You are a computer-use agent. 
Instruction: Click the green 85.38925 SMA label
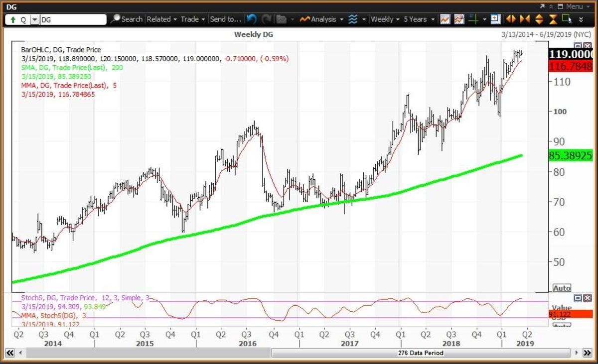tap(571, 155)
